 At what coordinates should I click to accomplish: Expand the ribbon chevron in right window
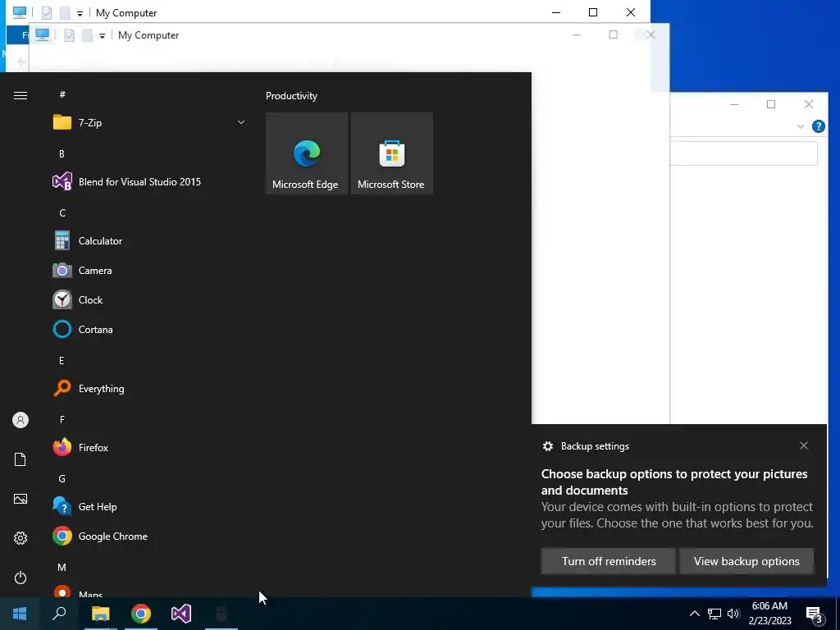pos(801,127)
